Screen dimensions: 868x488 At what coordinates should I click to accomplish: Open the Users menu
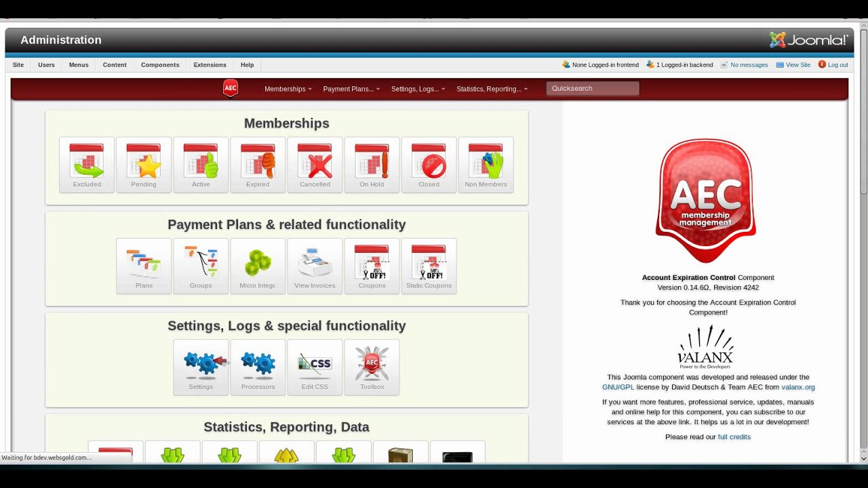pos(47,65)
